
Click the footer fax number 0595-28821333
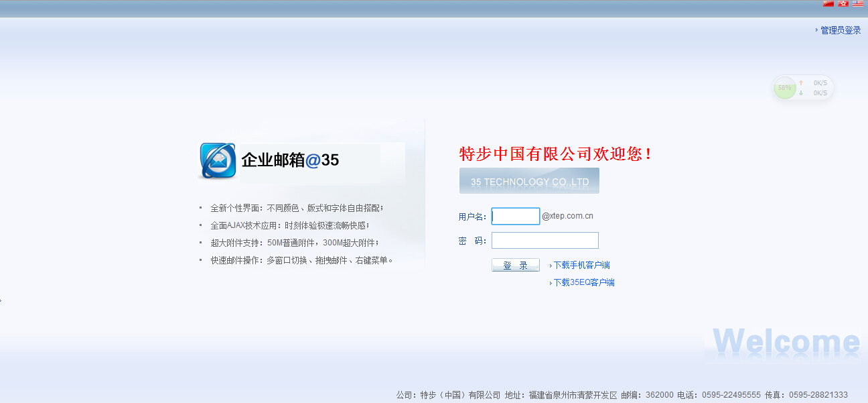point(818,395)
